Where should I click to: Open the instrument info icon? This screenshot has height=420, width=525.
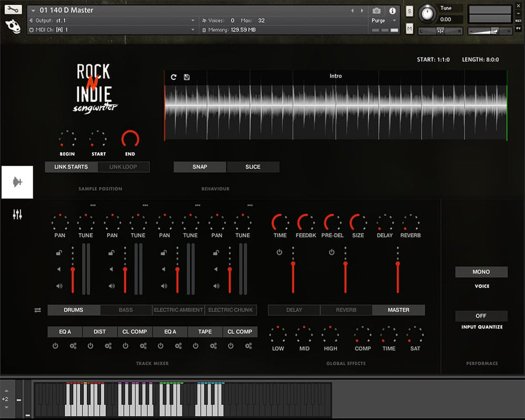point(392,11)
